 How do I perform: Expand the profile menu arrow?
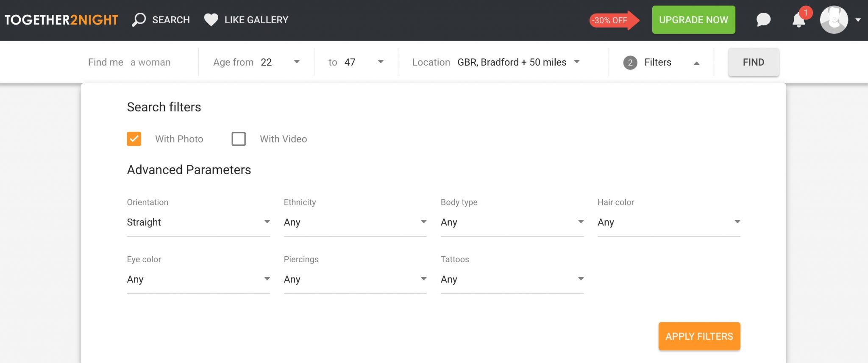[858, 20]
